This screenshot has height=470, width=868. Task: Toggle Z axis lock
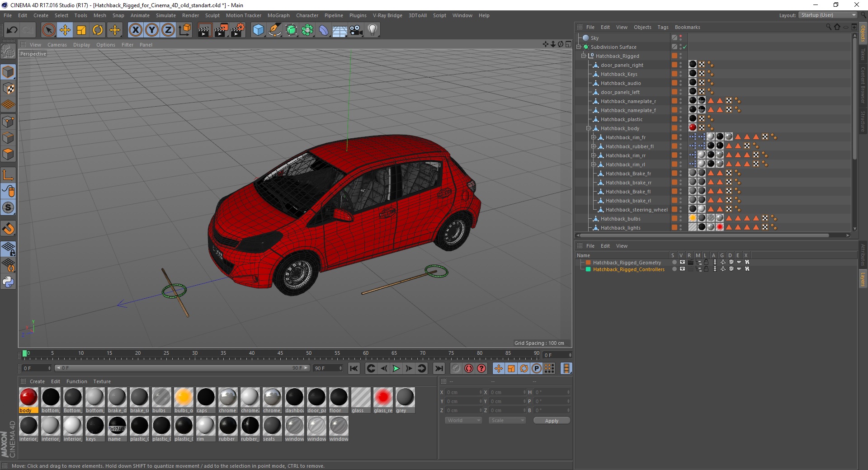coord(168,30)
